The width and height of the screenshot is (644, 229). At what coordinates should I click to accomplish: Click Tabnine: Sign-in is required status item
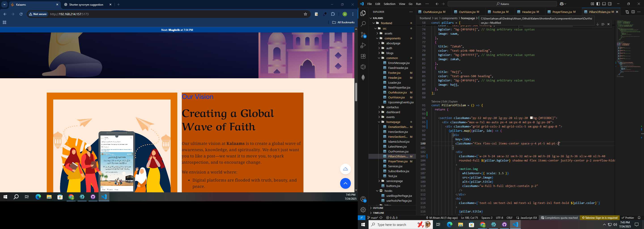(x=600, y=218)
